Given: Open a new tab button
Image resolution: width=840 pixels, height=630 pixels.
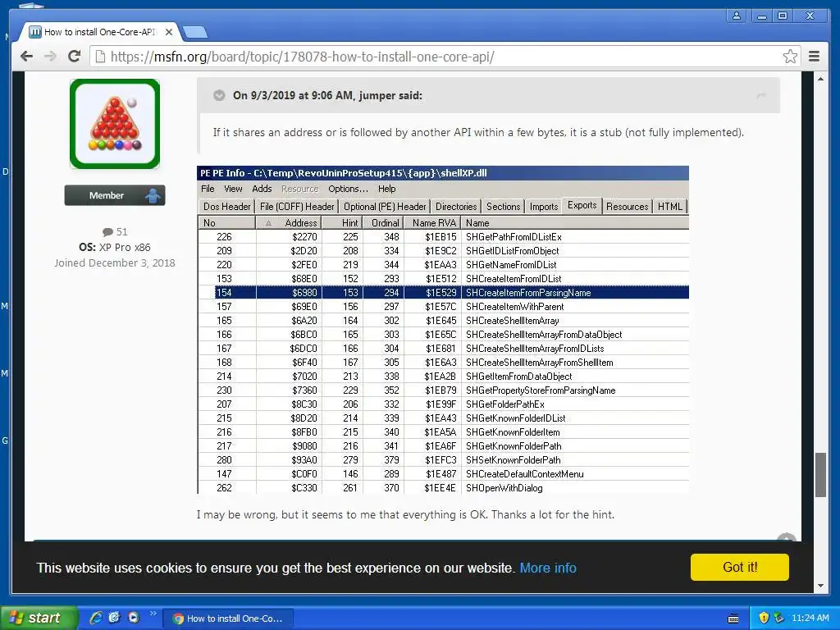Looking at the screenshot, I should coord(194,33).
